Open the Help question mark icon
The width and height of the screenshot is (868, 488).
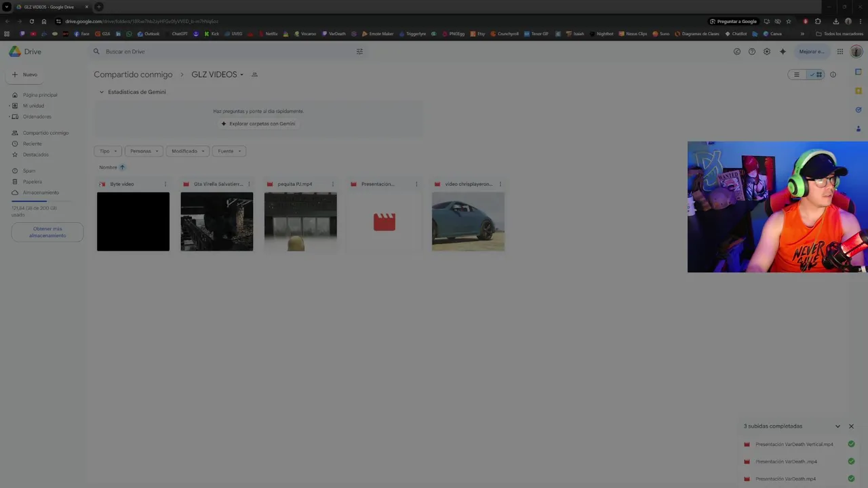tap(752, 52)
